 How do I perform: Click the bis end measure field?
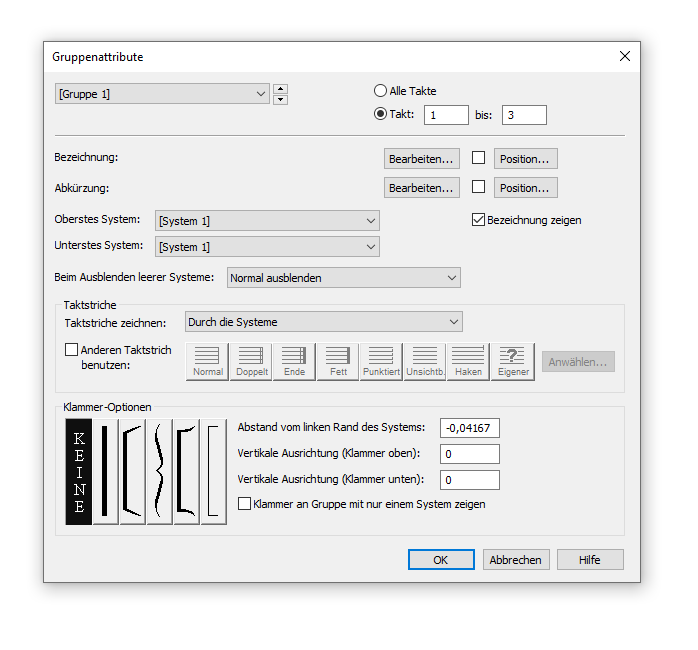524,115
